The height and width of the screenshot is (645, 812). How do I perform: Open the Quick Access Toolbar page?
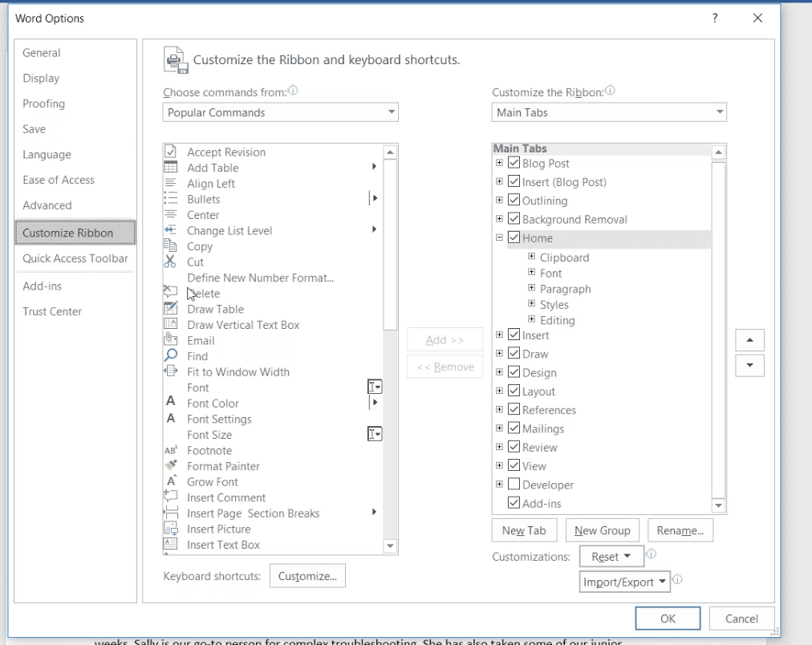75,258
